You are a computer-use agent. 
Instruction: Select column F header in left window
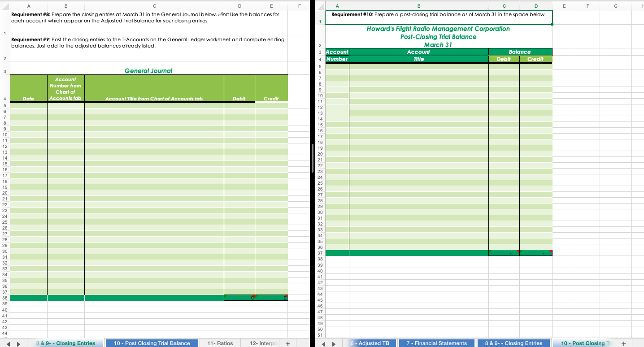(x=299, y=6)
